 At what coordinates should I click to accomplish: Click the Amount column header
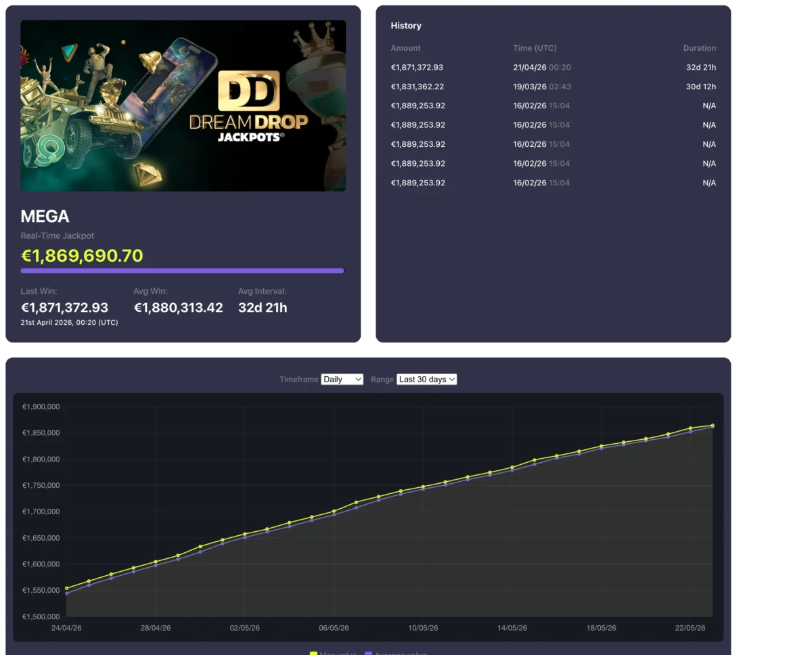406,48
